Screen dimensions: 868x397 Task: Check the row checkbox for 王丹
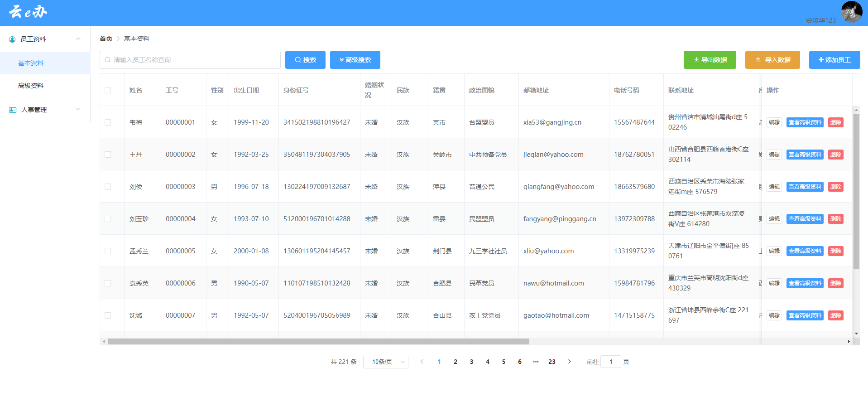(108, 155)
